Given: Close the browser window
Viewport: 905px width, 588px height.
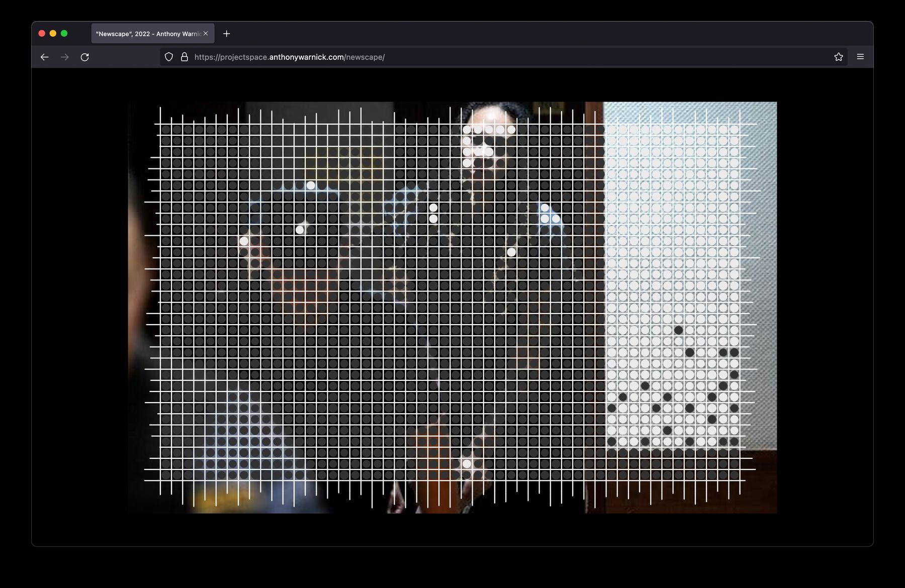Looking at the screenshot, I should tap(42, 34).
